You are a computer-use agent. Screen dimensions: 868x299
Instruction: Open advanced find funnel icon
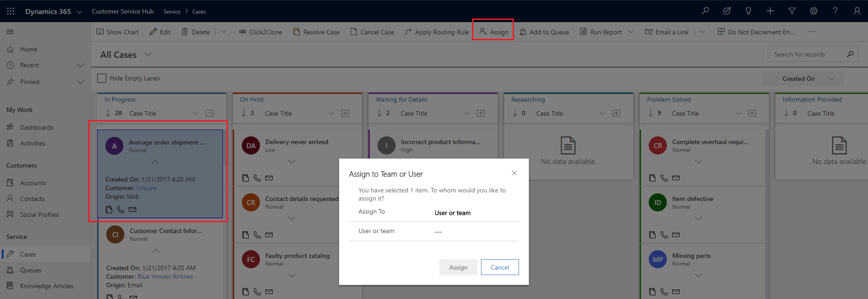coord(792,11)
